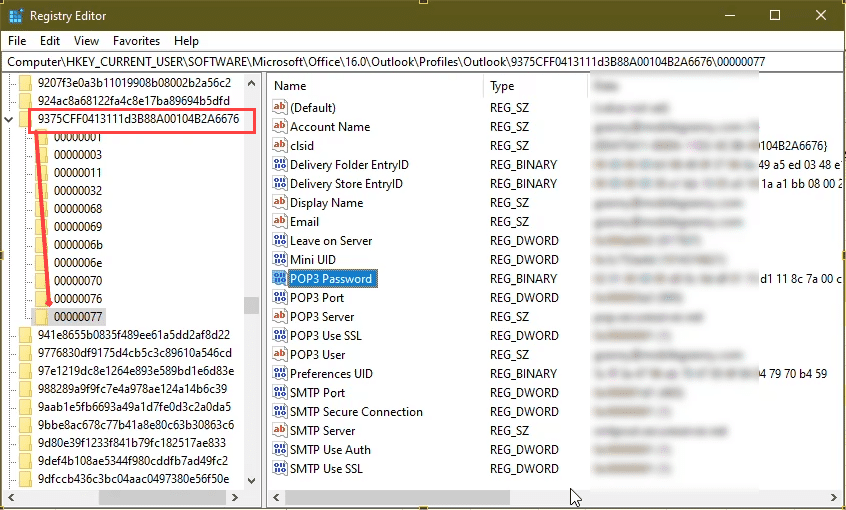Click the DWORD icon beside POP3 Port

tap(280, 298)
